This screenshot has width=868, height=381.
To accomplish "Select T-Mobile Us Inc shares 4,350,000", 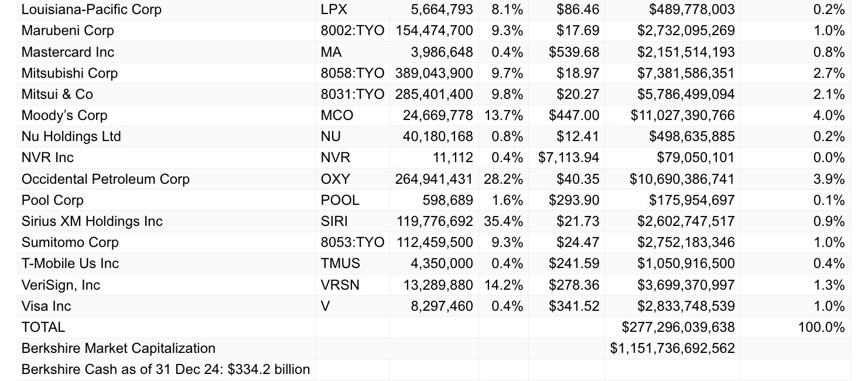I will [x=442, y=263].
